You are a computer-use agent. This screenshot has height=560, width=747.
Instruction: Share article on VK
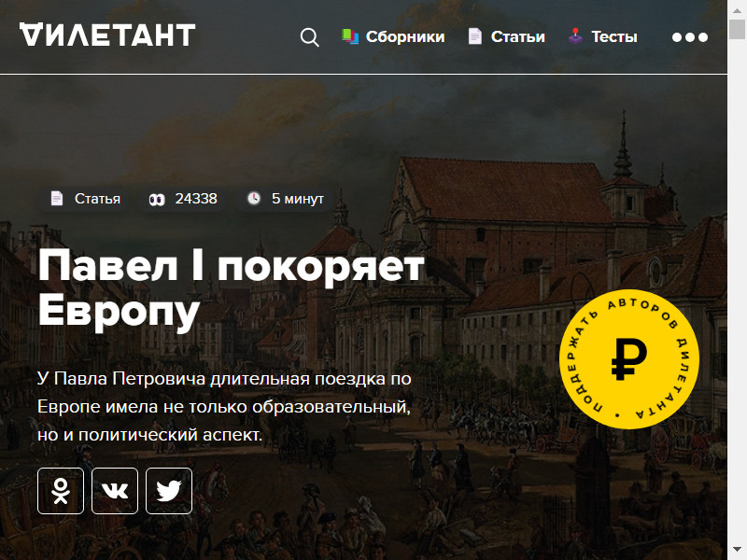[x=115, y=491]
